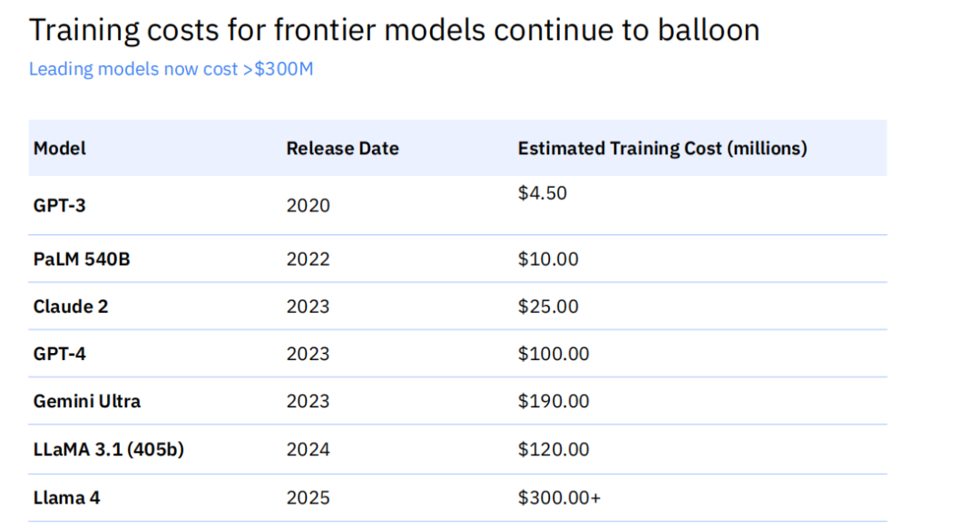
Task: Click the Estimated Training Cost column header
Action: pos(662,148)
